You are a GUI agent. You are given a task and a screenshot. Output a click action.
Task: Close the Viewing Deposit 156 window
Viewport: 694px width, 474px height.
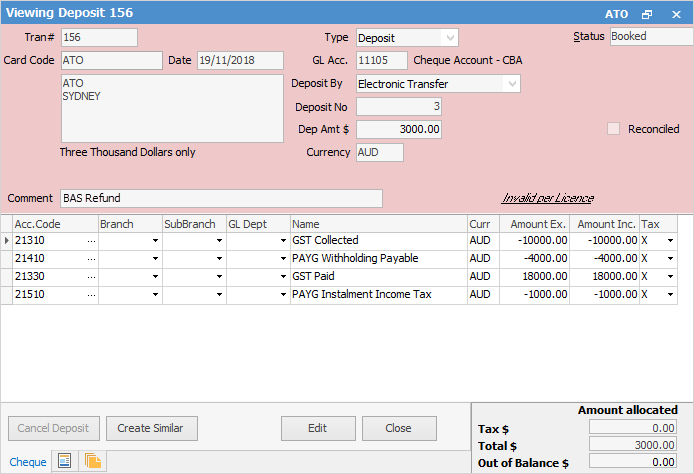click(676, 14)
